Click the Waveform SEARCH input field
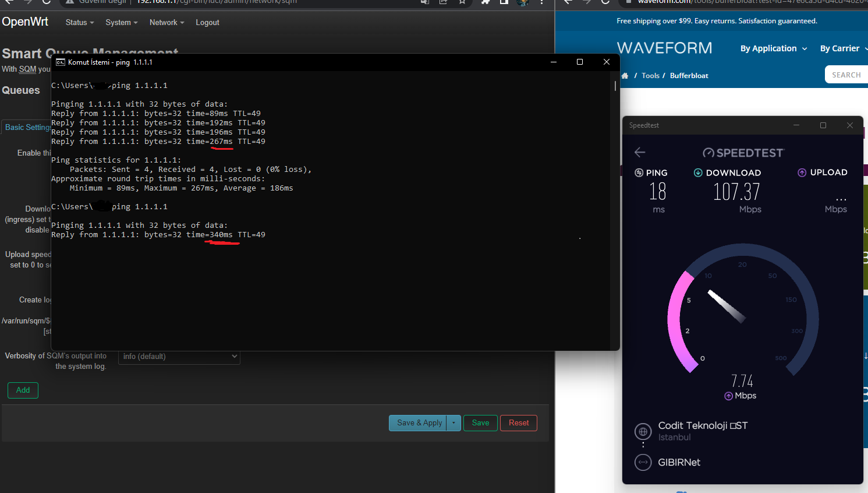The height and width of the screenshot is (493, 868). point(846,75)
